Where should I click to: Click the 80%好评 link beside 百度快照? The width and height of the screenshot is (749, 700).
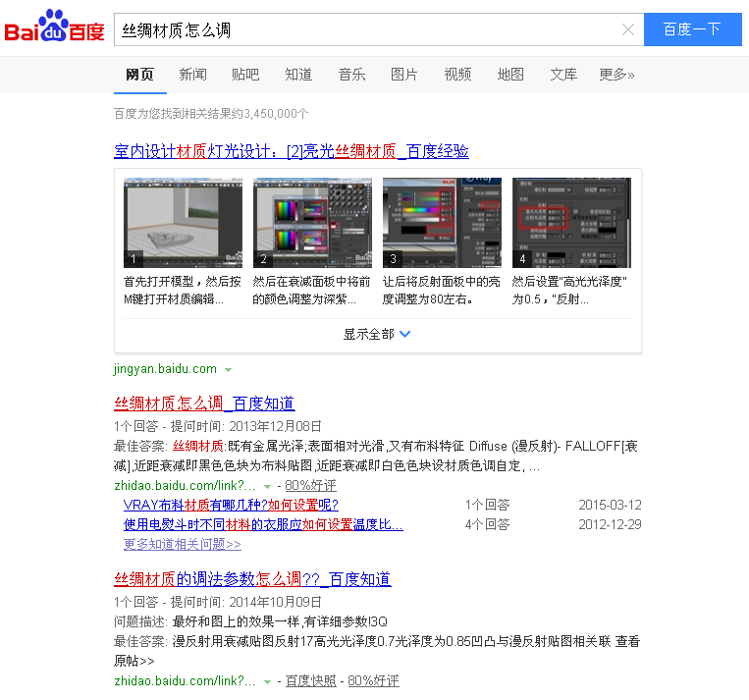(x=373, y=681)
